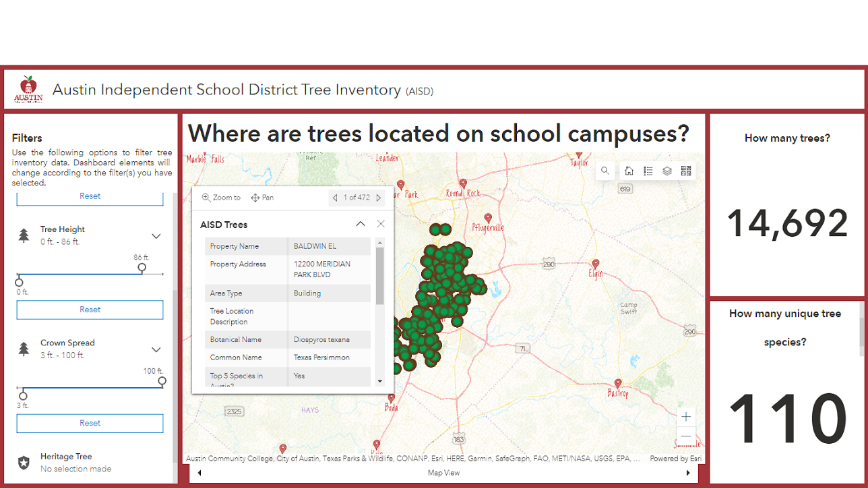Click the Tree Location Description field label
The height and width of the screenshot is (489, 868).
pos(232,316)
